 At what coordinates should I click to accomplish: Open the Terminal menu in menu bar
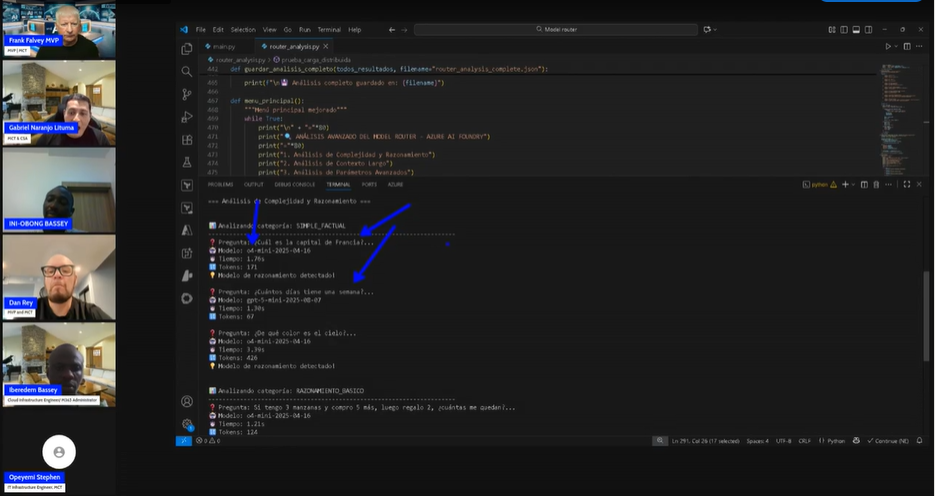point(329,30)
